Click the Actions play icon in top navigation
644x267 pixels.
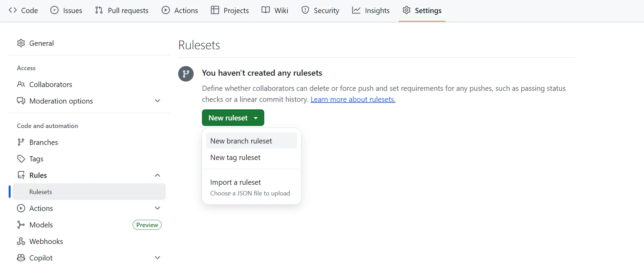[166, 10]
